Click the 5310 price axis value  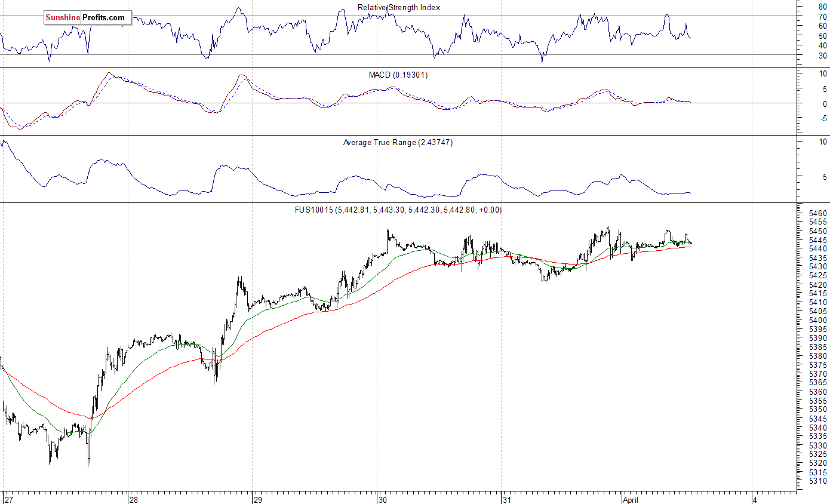[x=818, y=481]
